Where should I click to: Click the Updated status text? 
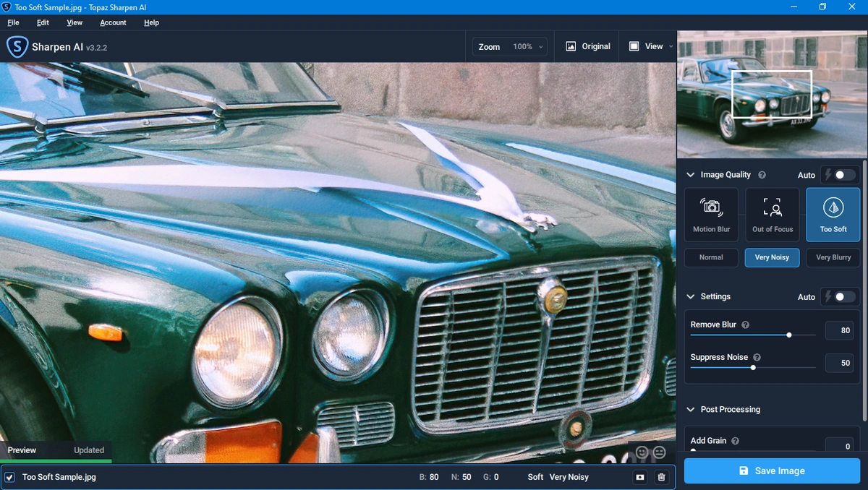(89, 450)
